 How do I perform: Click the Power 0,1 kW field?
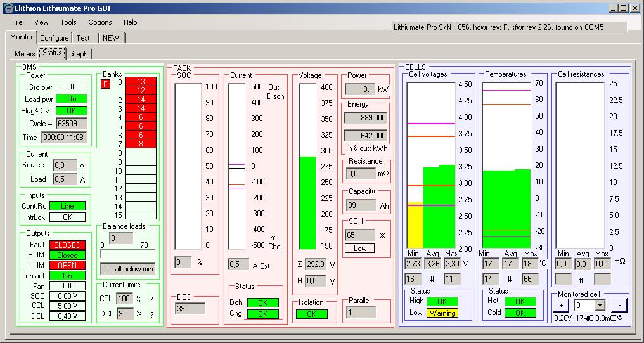tap(360, 89)
